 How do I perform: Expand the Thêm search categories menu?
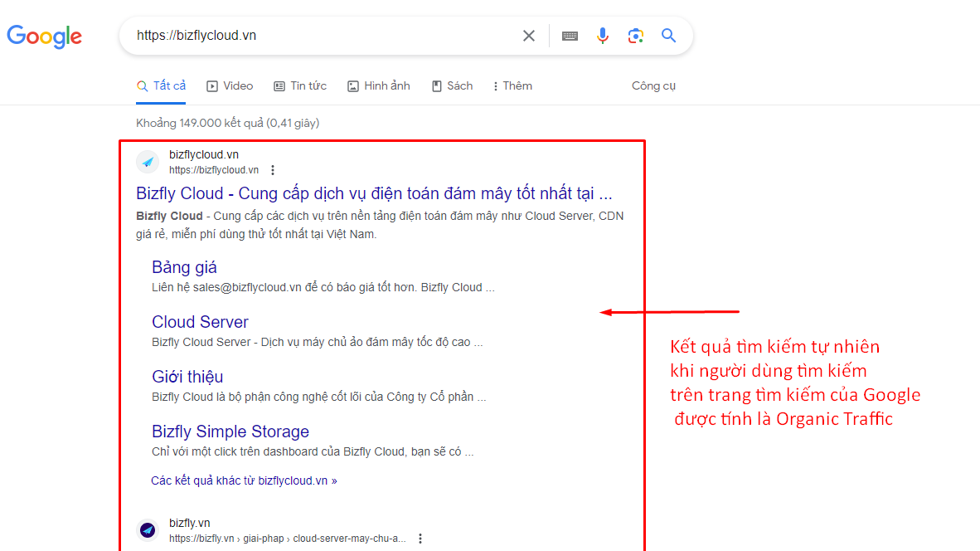(x=512, y=85)
